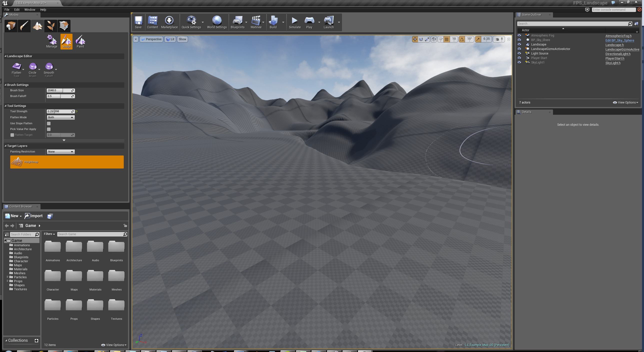Screen dimensions: 644x352
Task: Click the Search Game input field
Action: pyautogui.click(x=90, y=234)
